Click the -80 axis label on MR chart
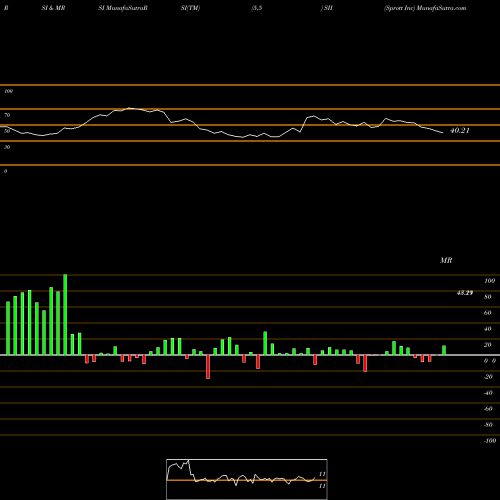Screen dimensions: 500x500 [488, 425]
